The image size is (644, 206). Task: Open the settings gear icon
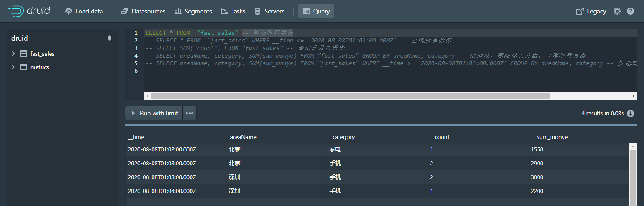[x=617, y=11]
